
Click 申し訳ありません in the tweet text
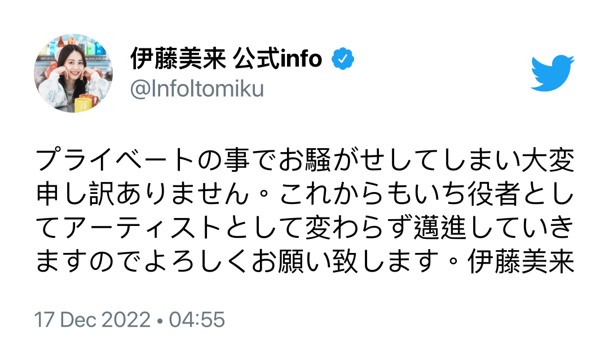(x=142, y=195)
